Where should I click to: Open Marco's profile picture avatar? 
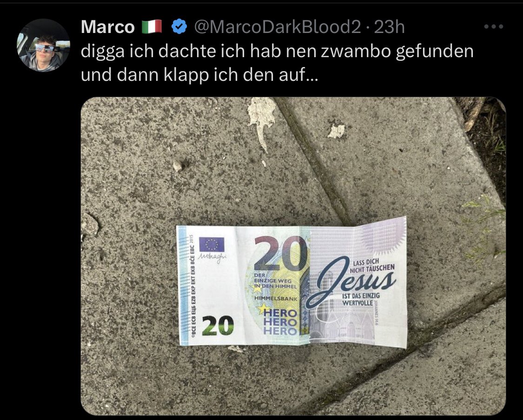click(43, 46)
